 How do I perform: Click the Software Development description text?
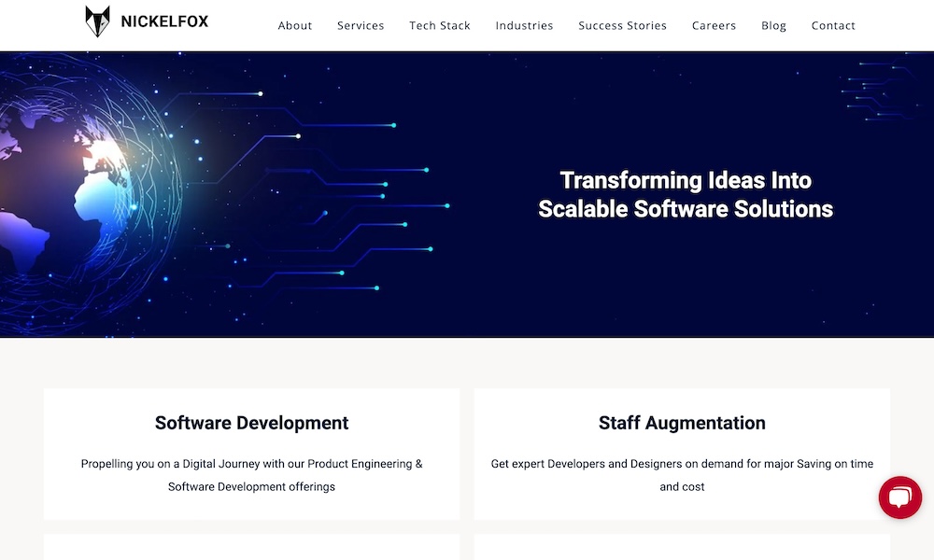[251, 475]
